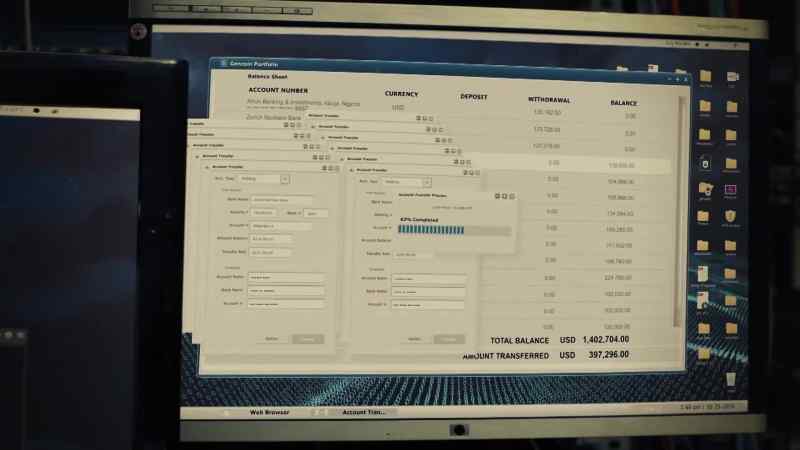Click the dark submit button in the left Account Transfer form
The width and height of the screenshot is (800, 450).
pos(308,339)
